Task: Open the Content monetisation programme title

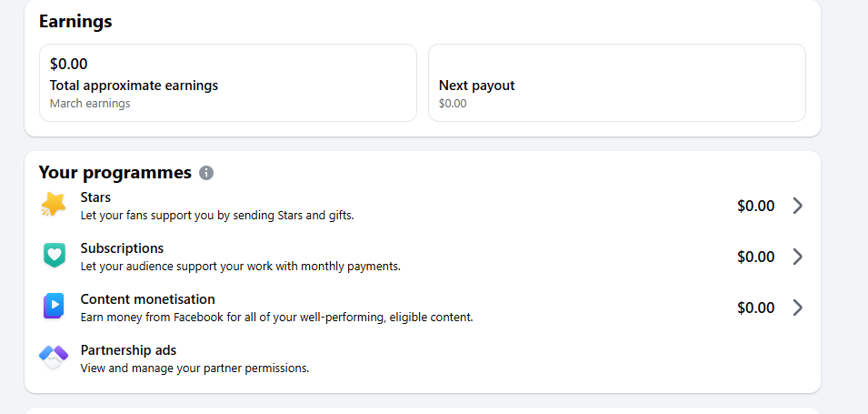Action: tap(147, 298)
